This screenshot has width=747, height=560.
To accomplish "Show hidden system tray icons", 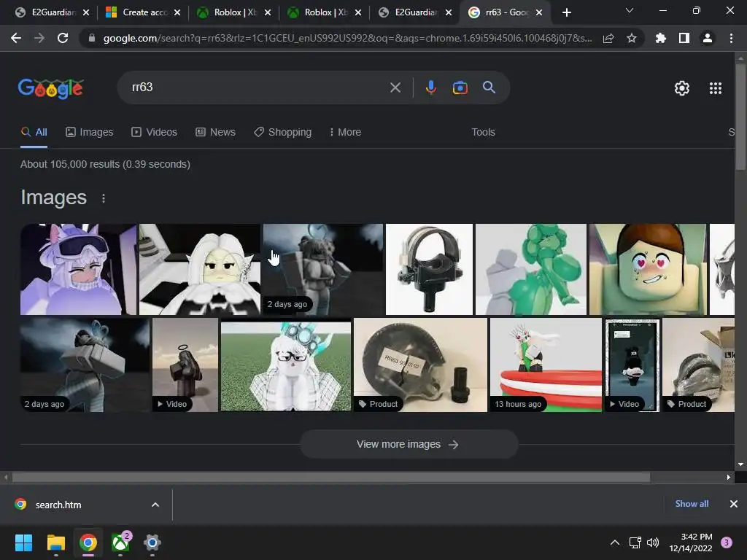I will click(x=615, y=542).
